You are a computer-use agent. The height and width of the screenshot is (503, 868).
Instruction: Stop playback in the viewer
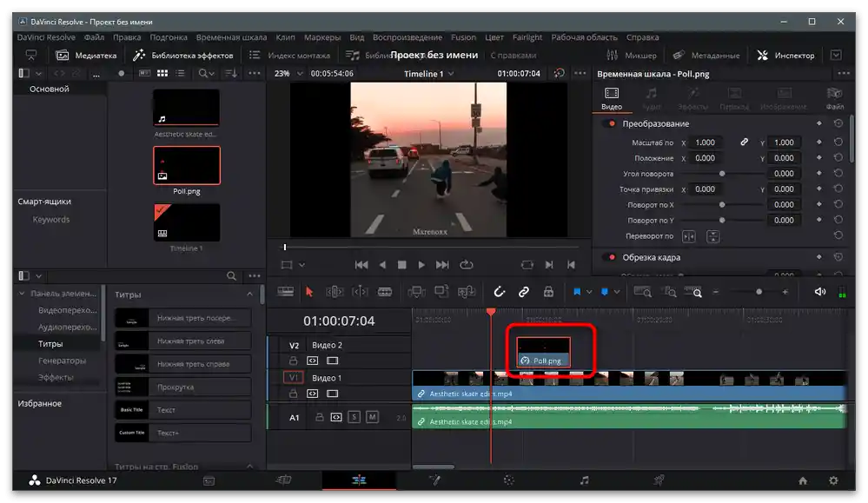point(402,265)
